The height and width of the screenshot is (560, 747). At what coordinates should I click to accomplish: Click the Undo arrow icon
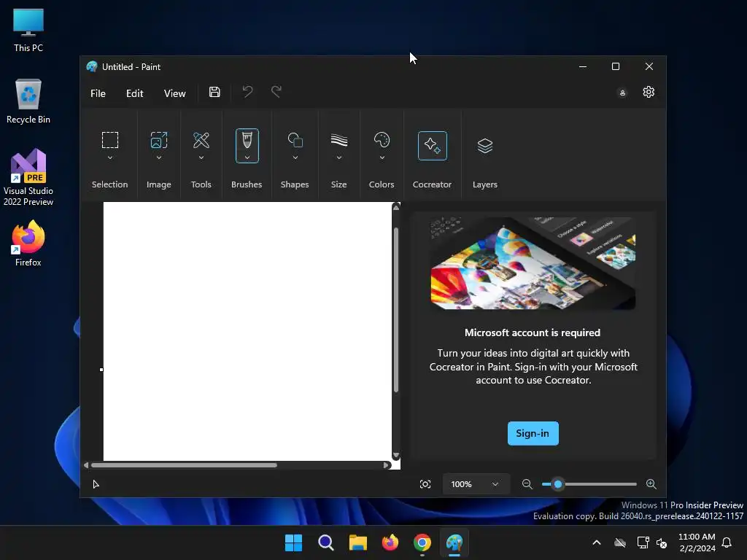coord(247,91)
